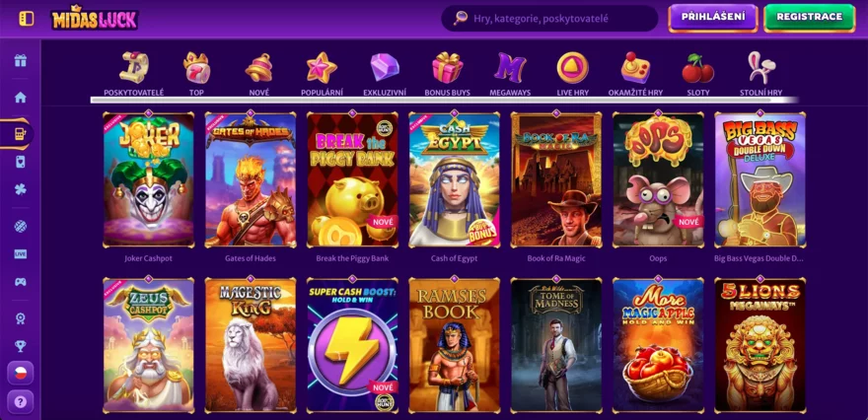Open the Bonus Buys category
The width and height of the screenshot is (868, 420).
click(447, 74)
